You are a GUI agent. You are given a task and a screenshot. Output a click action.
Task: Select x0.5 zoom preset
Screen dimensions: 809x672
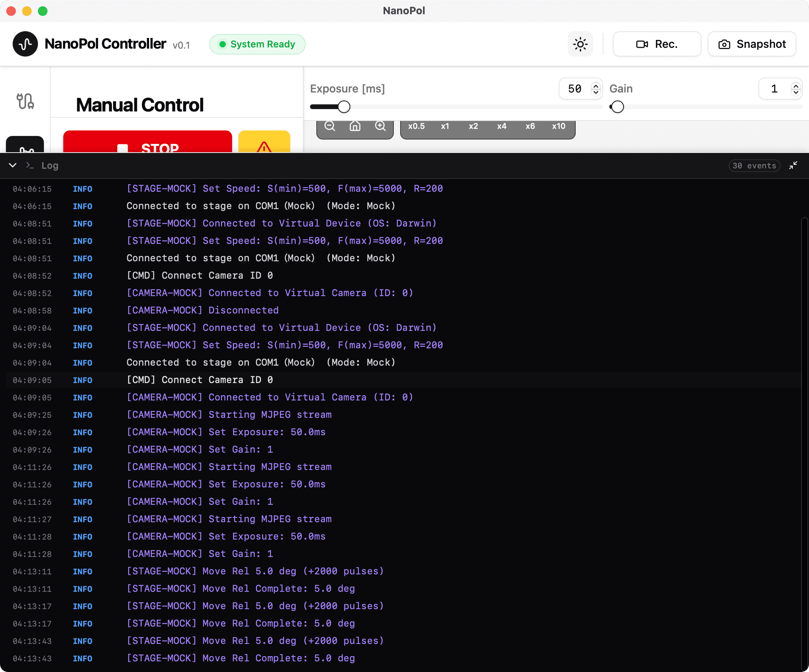[416, 126]
